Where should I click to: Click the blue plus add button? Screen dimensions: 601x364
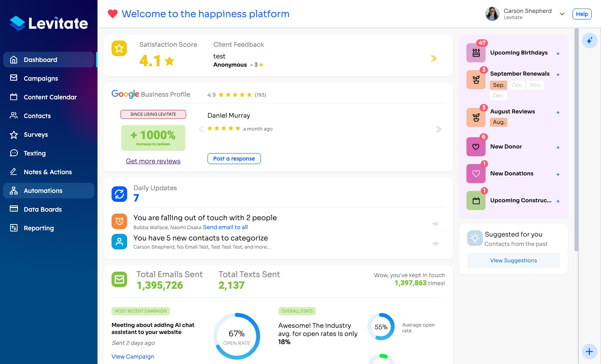[x=589, y=352]
